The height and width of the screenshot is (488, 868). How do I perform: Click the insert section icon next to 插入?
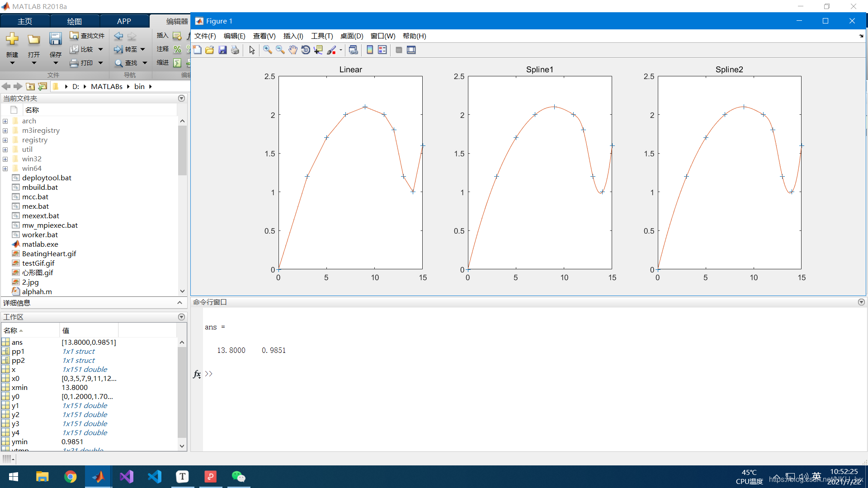tap(177, 36)
